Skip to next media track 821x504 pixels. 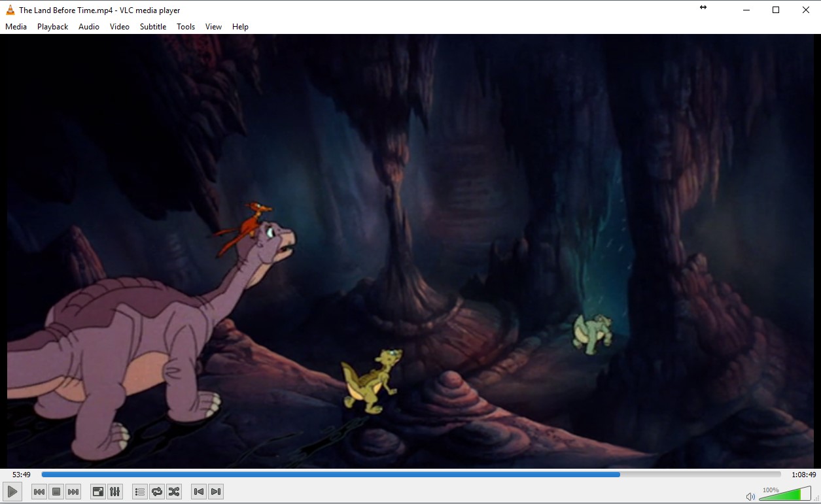[x=73, y=492]
